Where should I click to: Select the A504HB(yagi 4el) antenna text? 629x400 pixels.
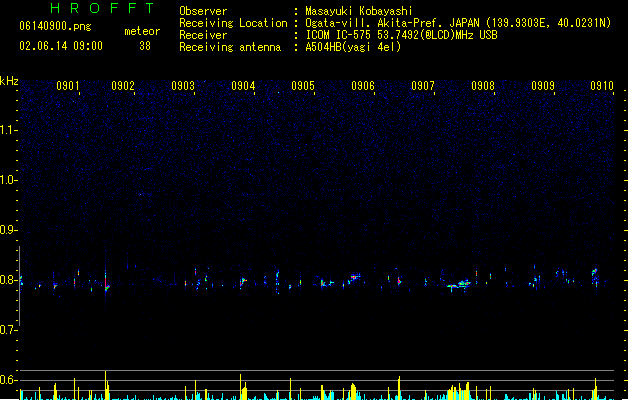353,47
